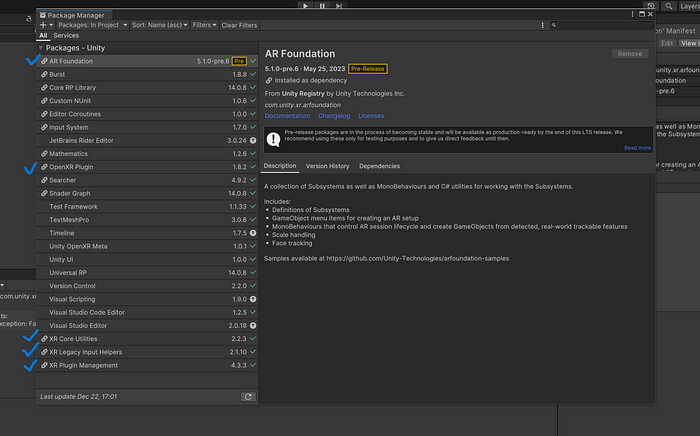
Task: Select the Searcher package
Action: click(x=147, y=180)
